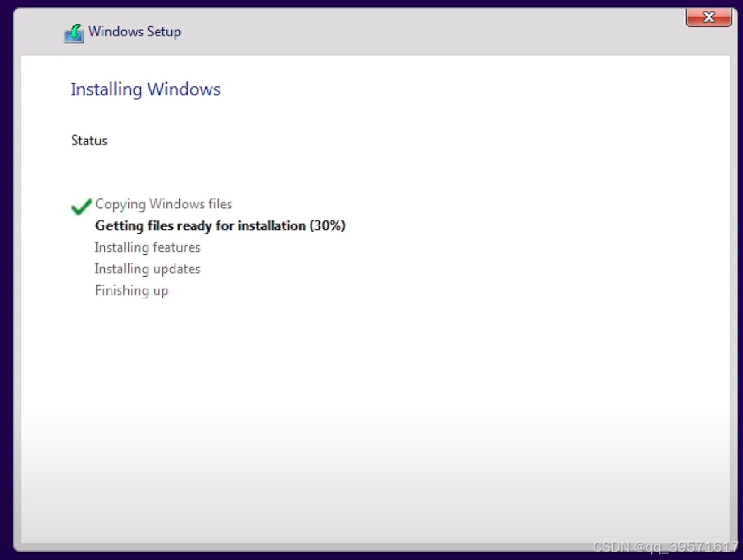The width and height of the screenshot is (743, 560).
Task: Select the 'Finishing up' step text
Action: 131,290
